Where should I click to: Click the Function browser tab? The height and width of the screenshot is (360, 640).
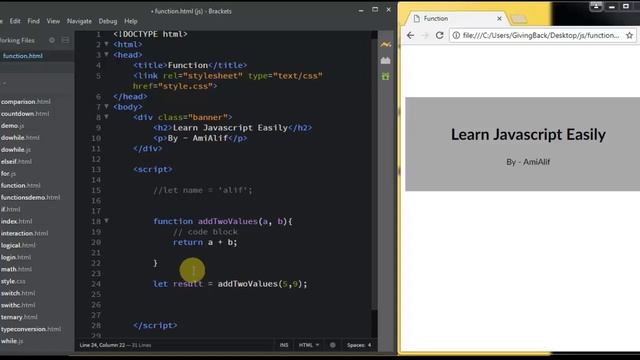[x=457, y=18]
